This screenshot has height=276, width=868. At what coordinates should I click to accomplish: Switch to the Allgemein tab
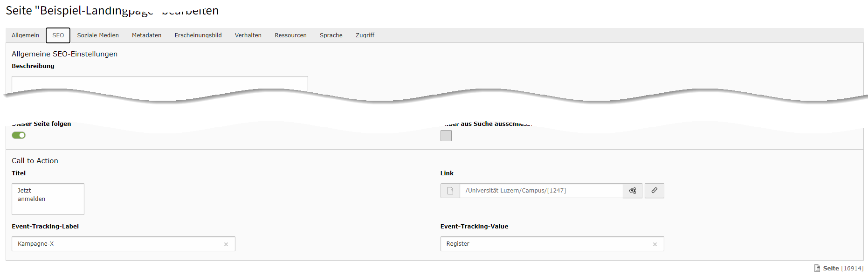pos(26,35)
